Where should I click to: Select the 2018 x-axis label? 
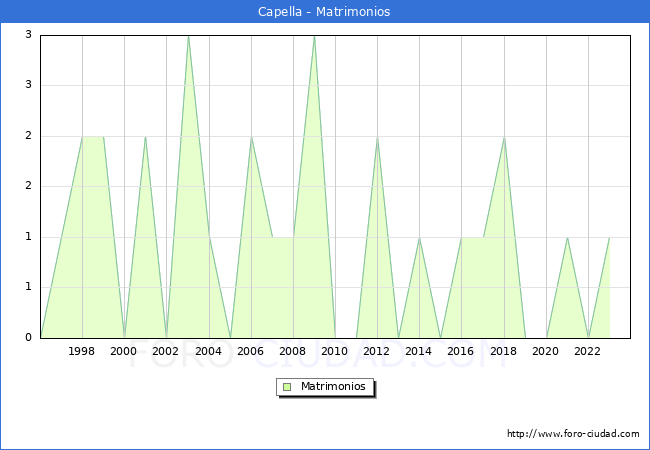coord(504,351)
